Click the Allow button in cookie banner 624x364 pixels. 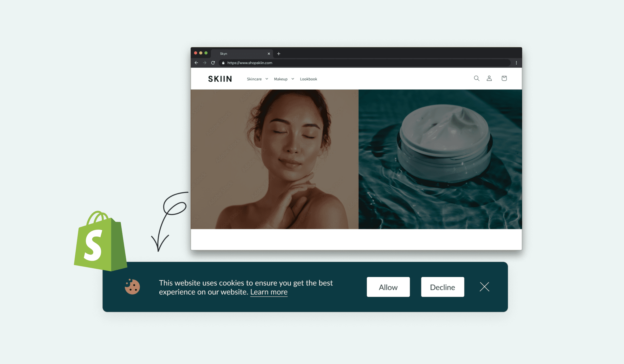387,287
